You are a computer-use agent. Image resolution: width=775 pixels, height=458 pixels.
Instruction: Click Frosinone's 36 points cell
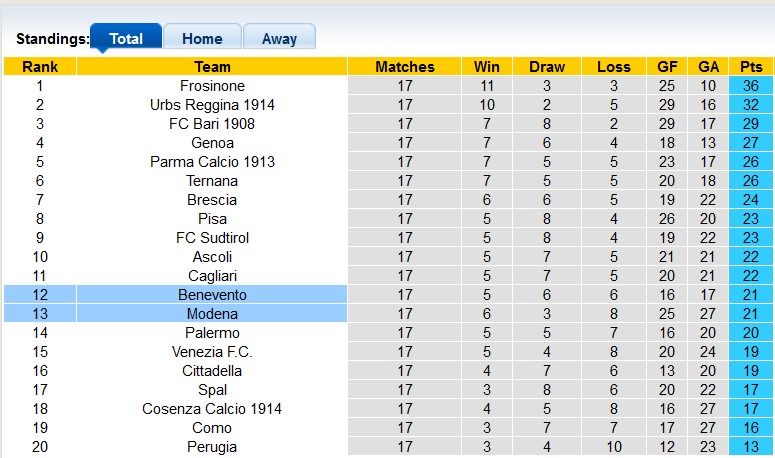coord(751,86)
